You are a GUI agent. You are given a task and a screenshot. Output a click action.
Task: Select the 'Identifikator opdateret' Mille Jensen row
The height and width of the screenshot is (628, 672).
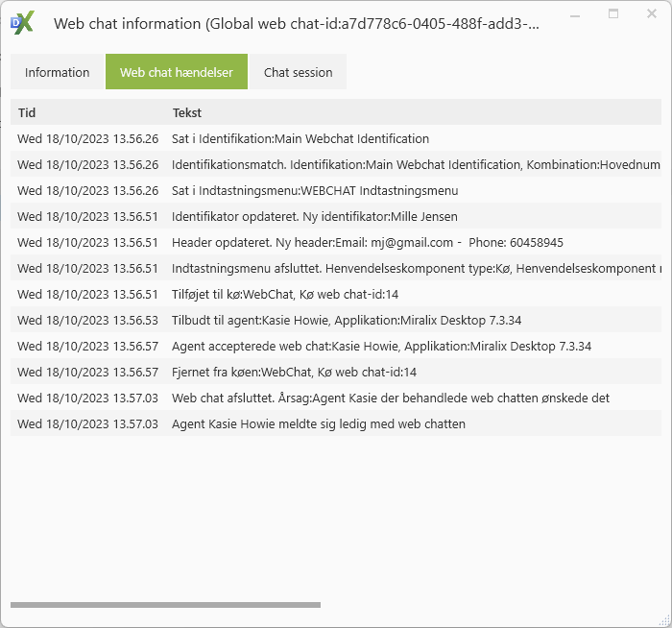314,216
